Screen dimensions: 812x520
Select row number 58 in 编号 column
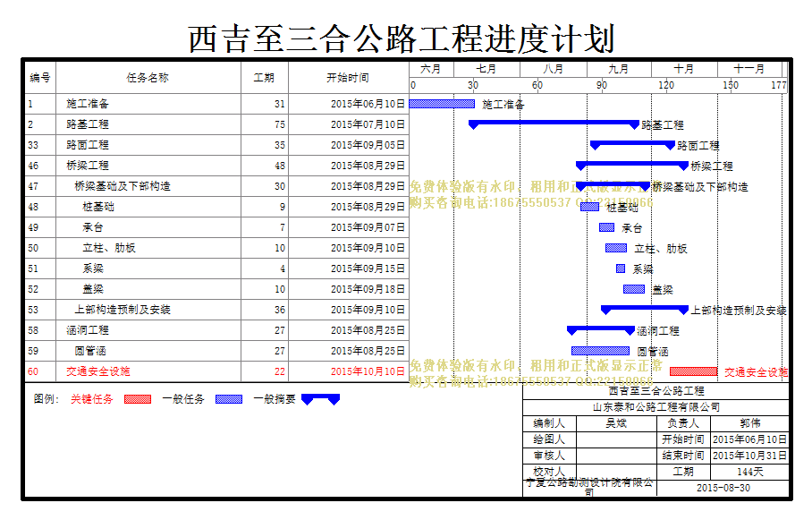coord(33,330)
